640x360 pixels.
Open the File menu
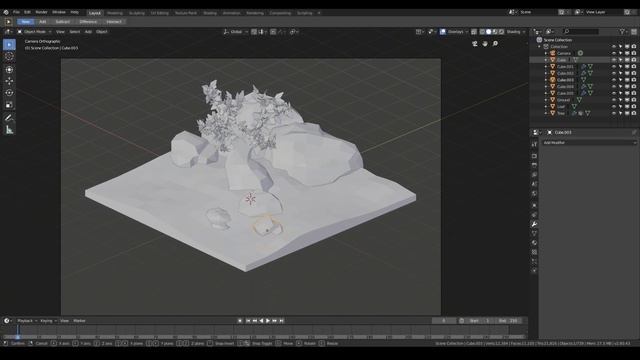click(16, 12)
